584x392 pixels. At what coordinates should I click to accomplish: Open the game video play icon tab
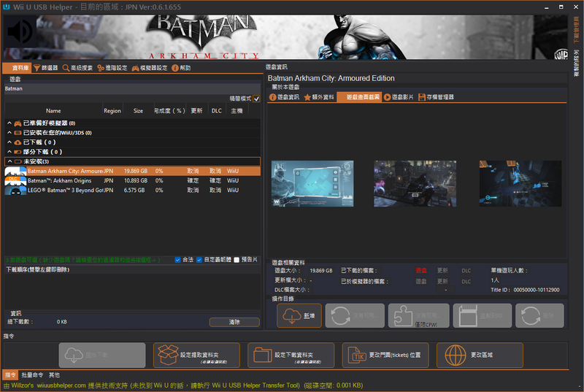coord(388,97)
